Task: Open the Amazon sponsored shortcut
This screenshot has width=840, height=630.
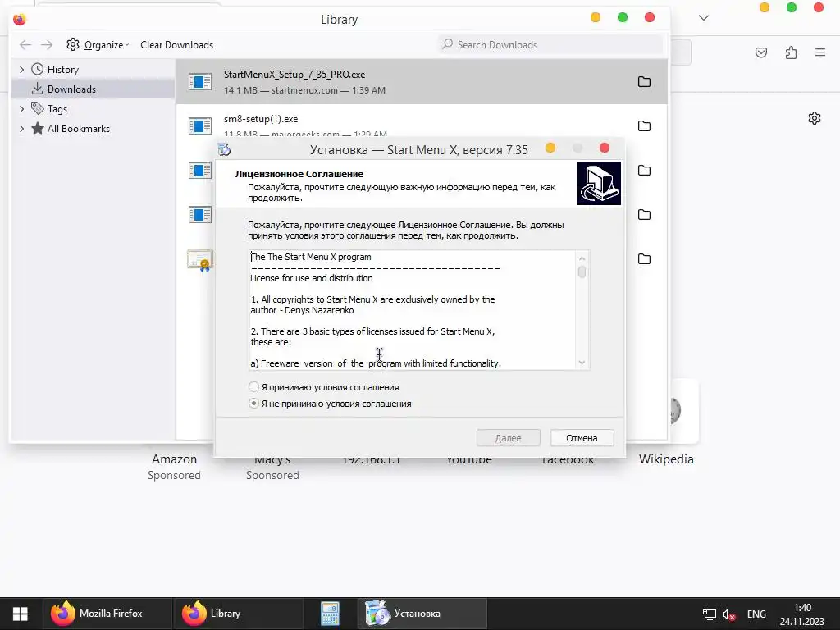Action: [x=174, y=459]
